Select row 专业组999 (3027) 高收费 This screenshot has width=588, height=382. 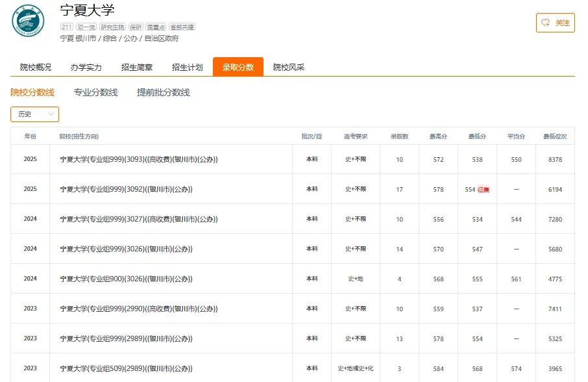pos(293,219)
